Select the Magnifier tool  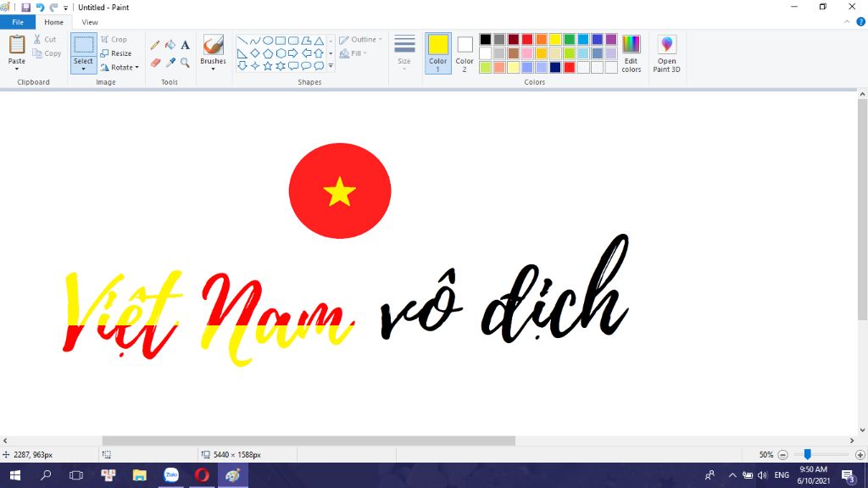pyautogui.click(x=186, y=63)
